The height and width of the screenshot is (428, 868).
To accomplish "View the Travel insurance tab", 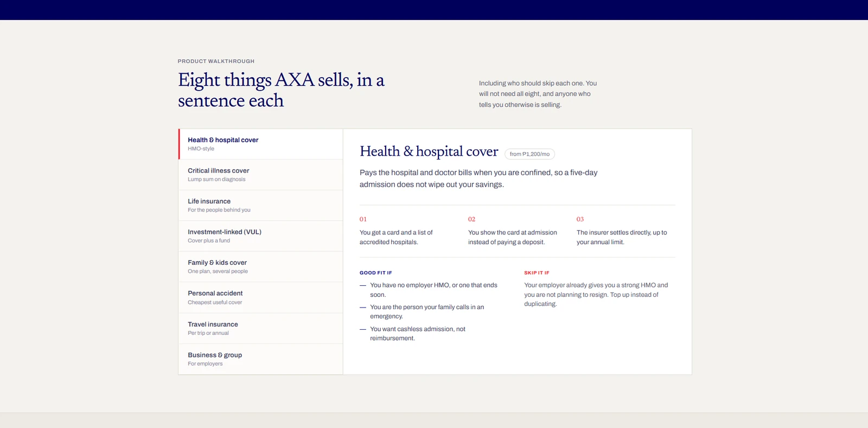I will click(260, 328).
